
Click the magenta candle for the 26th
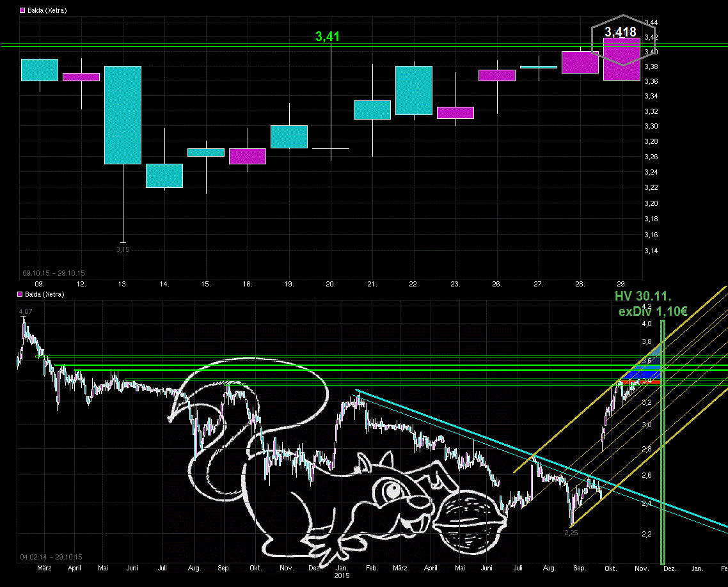click(497, 75)
